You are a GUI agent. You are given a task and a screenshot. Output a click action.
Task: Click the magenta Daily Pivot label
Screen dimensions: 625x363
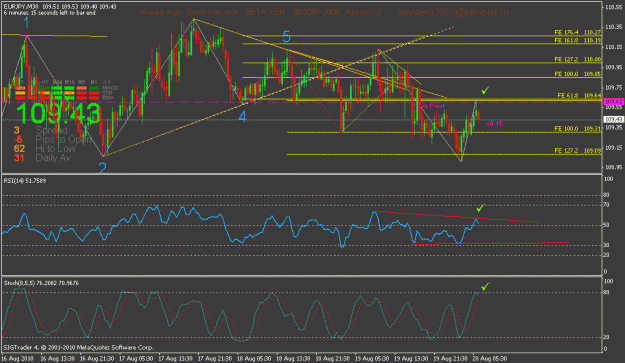[429, 106]
